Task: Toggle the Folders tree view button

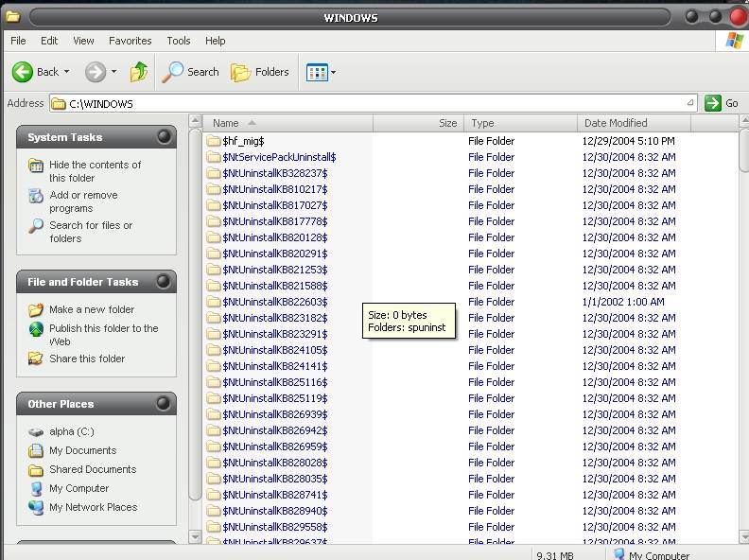Action: pyautogui.click(x=260, y=72)
